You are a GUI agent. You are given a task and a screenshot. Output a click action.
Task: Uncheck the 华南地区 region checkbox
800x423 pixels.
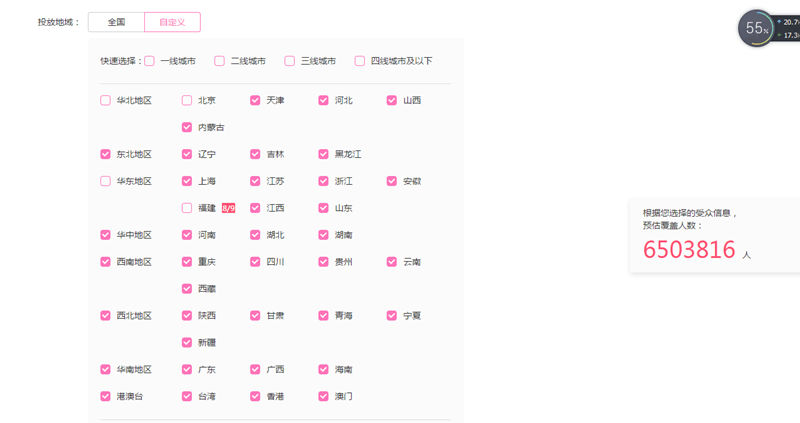pyautogui.click(x=106, y=369)
